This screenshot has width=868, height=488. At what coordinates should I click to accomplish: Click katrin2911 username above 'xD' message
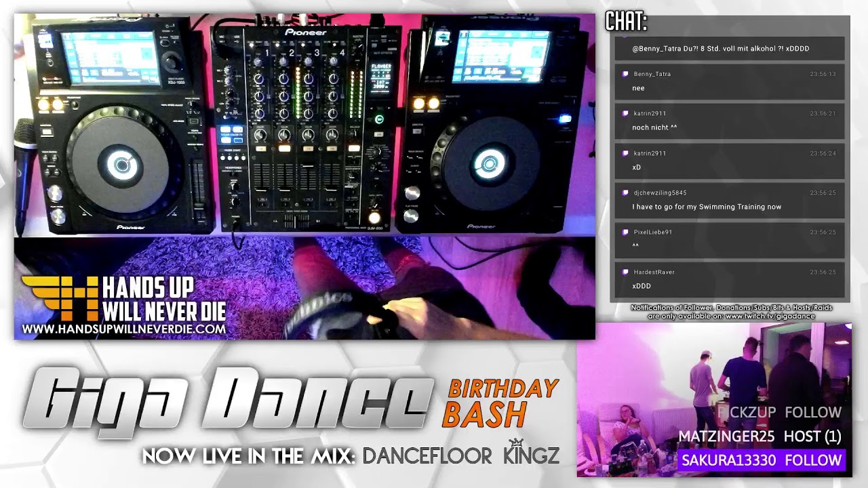pos(650,153)
